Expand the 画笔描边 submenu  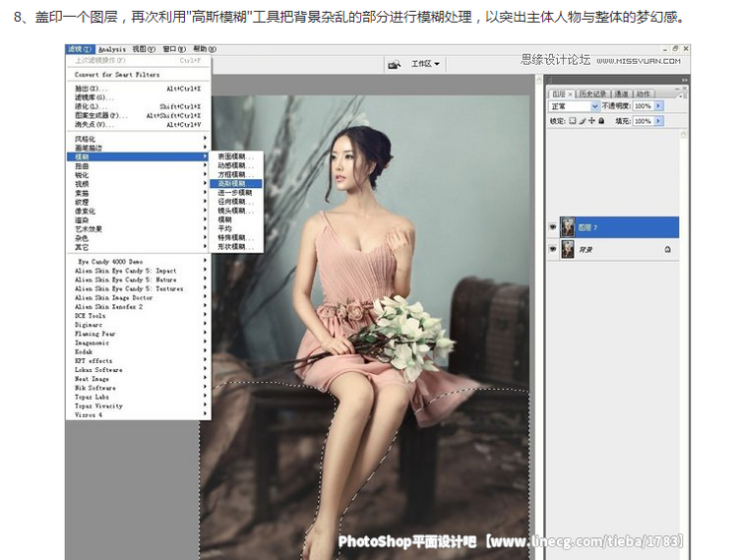pyautogui.click(x=138, y=148)
